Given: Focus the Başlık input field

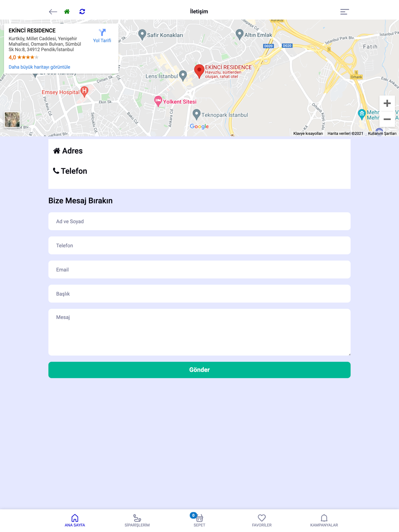Looking at the screenshot, I should pos(199,294).
